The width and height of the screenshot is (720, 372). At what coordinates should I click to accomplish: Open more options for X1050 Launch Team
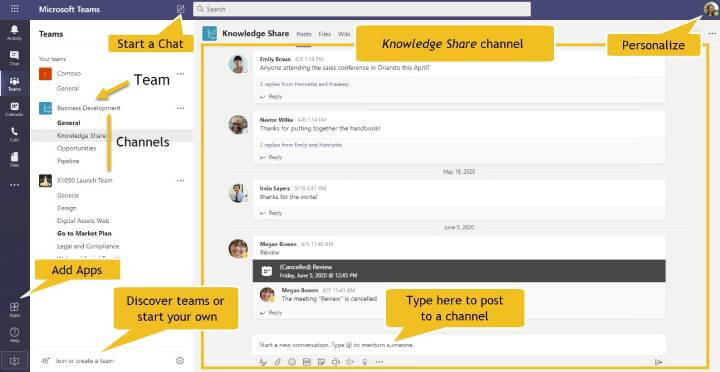coord(180,180)
